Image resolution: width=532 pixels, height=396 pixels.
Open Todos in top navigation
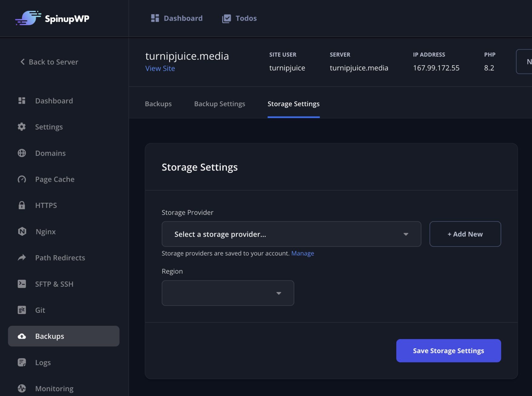[239, 18]
